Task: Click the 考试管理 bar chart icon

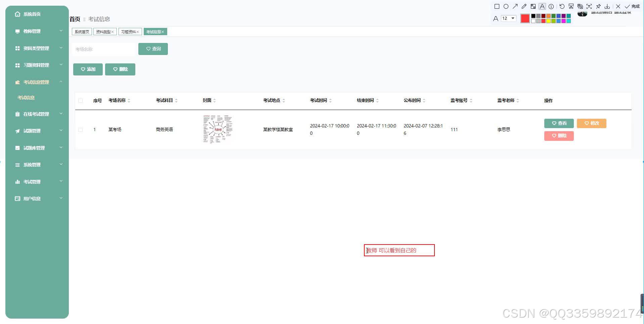Action: [x=17, y=182]
